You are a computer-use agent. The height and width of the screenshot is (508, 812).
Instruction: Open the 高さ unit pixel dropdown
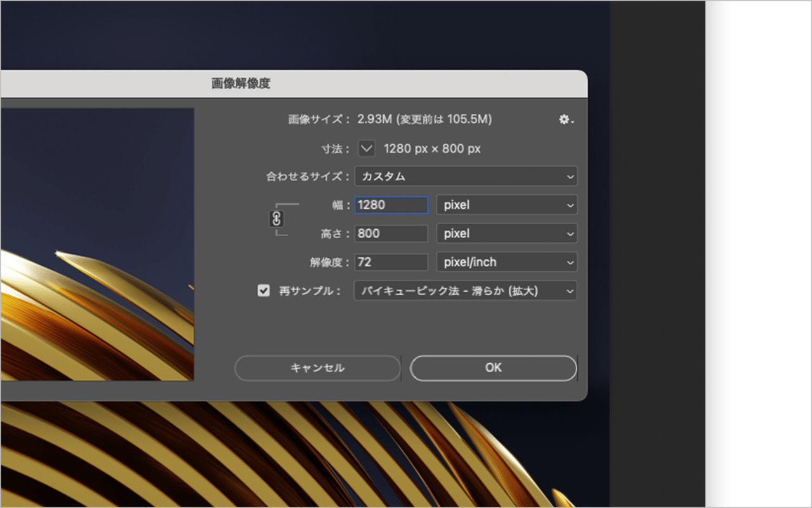click(x=507, y=234)
